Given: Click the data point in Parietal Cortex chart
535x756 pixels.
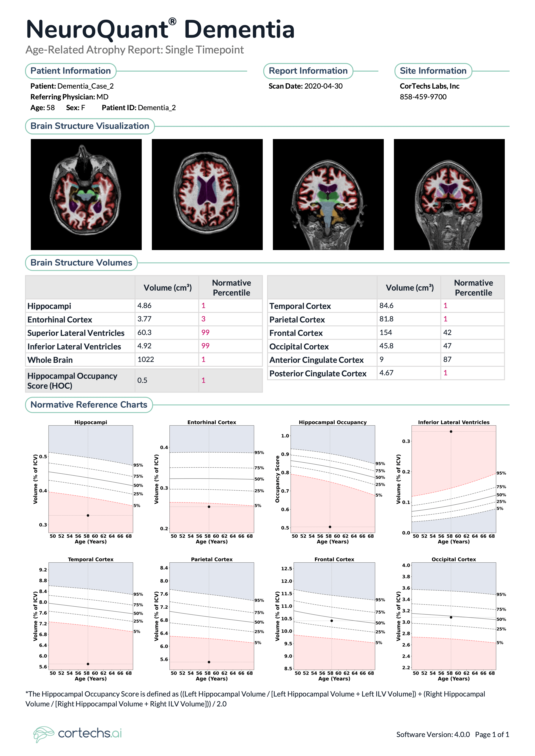Looking at the screenshot, I should (x=209, y=662).
